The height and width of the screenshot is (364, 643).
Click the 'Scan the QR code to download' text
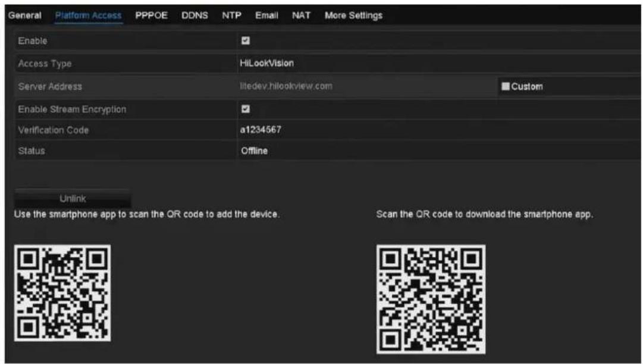485,214
